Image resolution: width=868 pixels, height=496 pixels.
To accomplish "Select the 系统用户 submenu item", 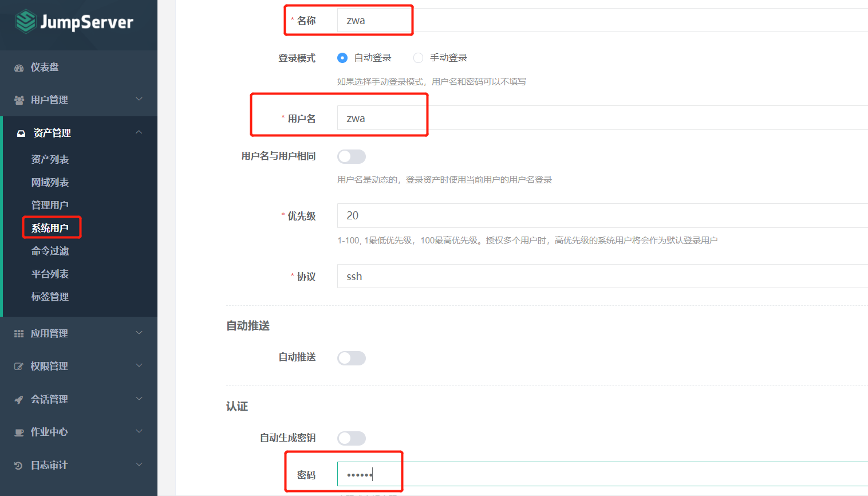I will click(x=50, y=228).
